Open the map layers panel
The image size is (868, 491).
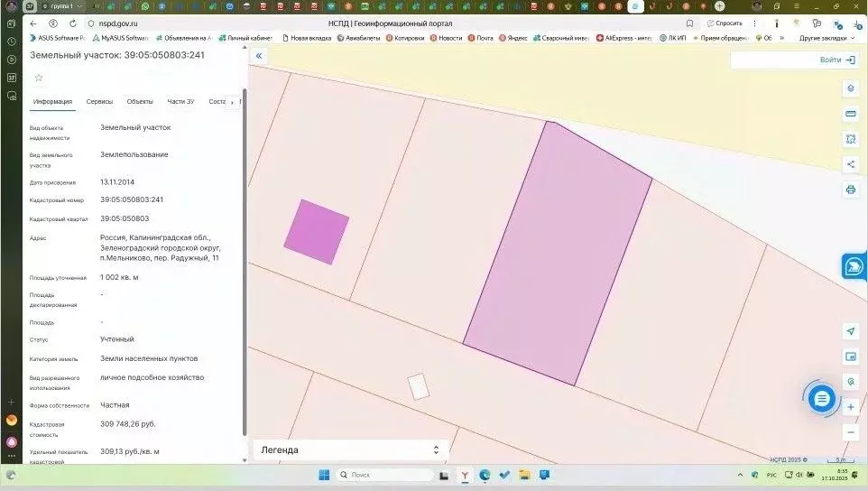pos(850,88)
